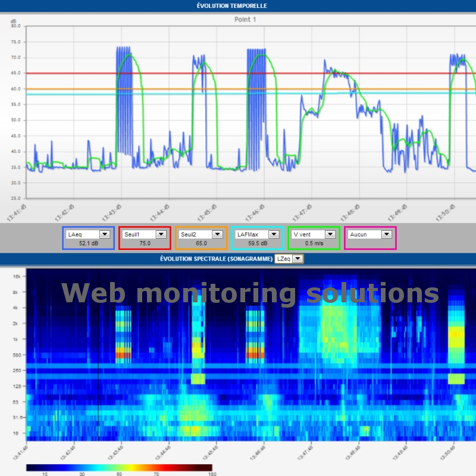Click the Point 1 chart title

245,18
